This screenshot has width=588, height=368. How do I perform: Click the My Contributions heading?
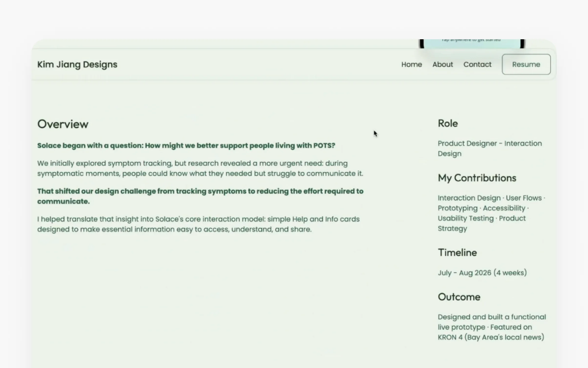click(477, 178)
